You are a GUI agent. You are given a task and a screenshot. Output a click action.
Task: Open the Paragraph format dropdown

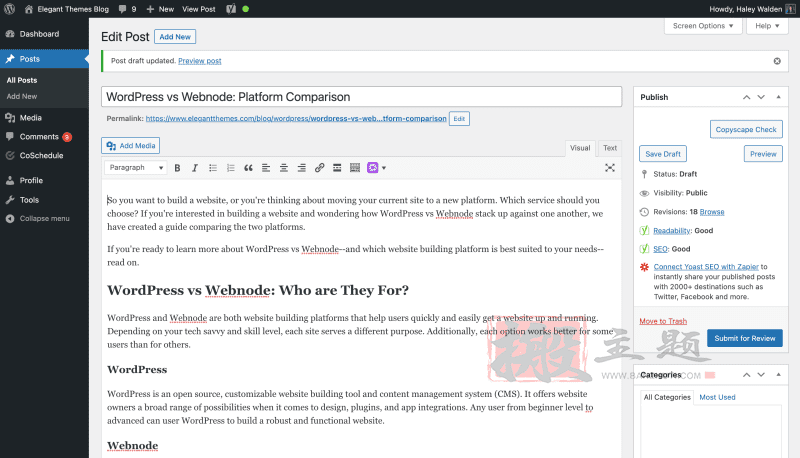click(135, 167)
